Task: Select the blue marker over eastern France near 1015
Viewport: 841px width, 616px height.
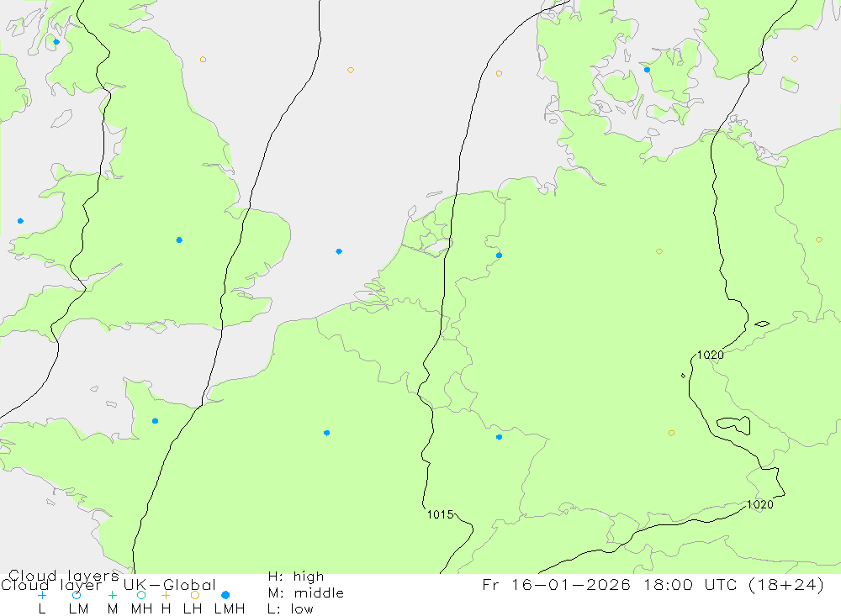Action: (500, 437)
